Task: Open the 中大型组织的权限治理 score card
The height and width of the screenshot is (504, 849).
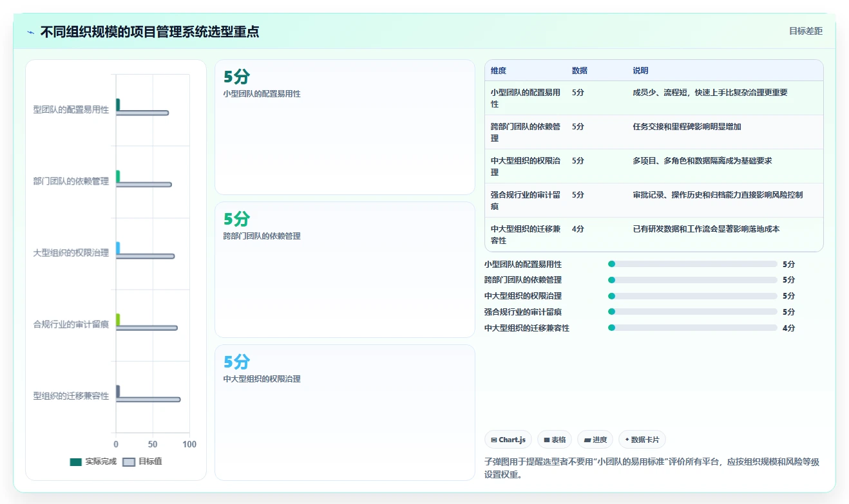Action: pos(345,413)
